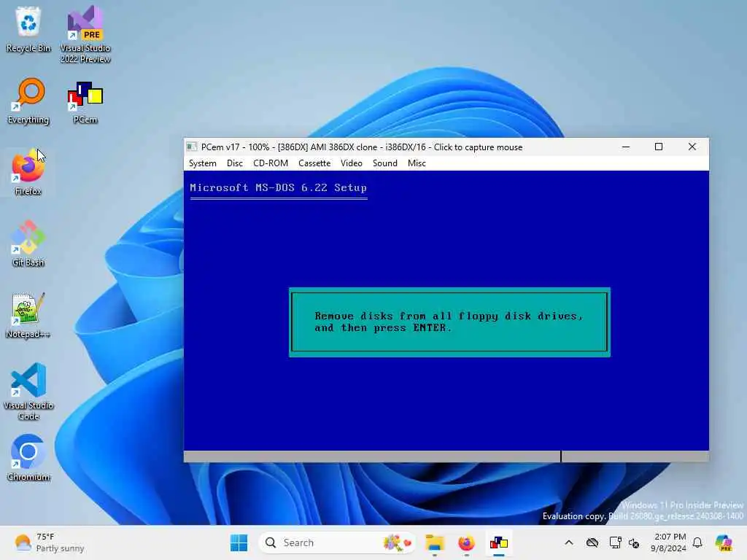
Task: Open the notification bell
Action: click(x=697, y=542)
